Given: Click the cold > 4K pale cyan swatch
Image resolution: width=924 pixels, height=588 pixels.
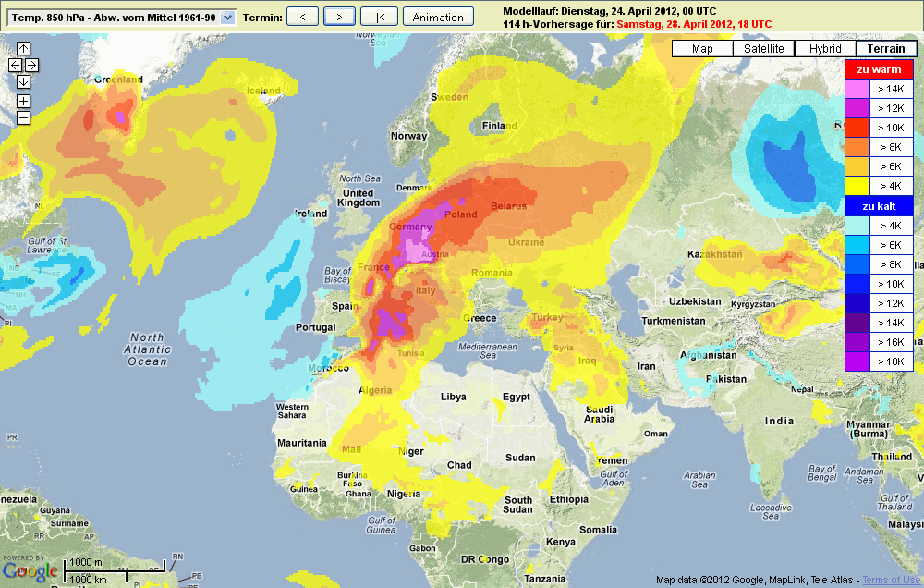Looking at the screenshot, I should [x=857, y=226].
